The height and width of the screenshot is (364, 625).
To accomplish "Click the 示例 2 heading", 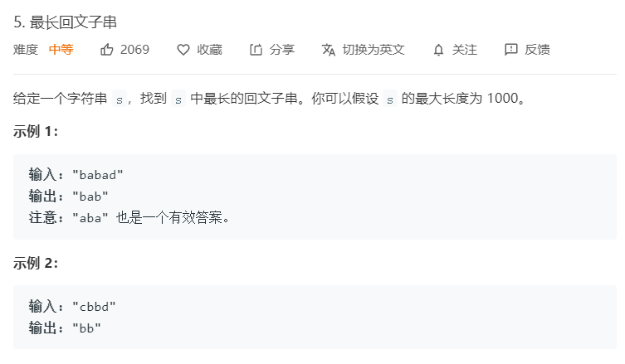I will (x=36, y=263).
